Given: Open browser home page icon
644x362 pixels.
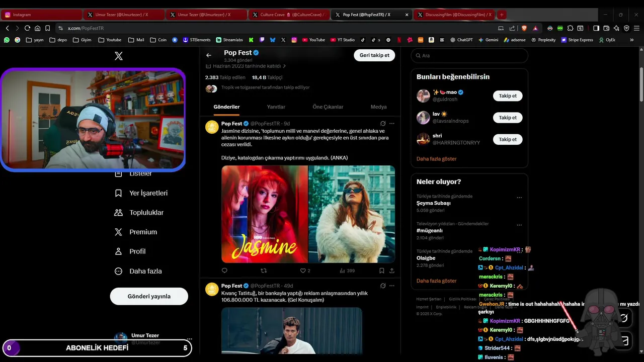Looking at the screenshot, I should pyautogui.click(x=37, y=28).
